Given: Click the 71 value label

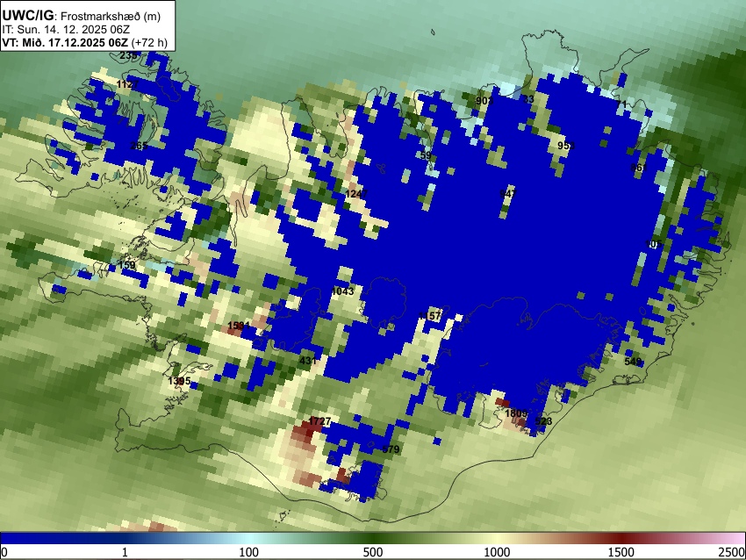Looking at the screenshot, I should click(621, 104).
